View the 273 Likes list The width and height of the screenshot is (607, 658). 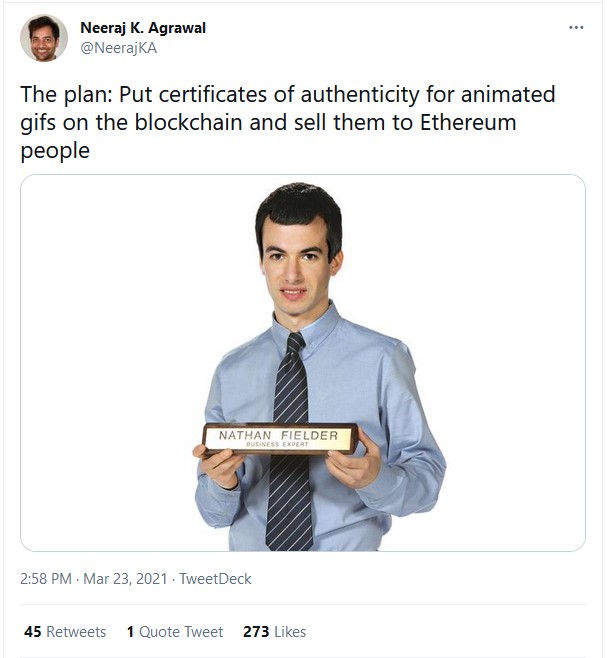(274, 632)
